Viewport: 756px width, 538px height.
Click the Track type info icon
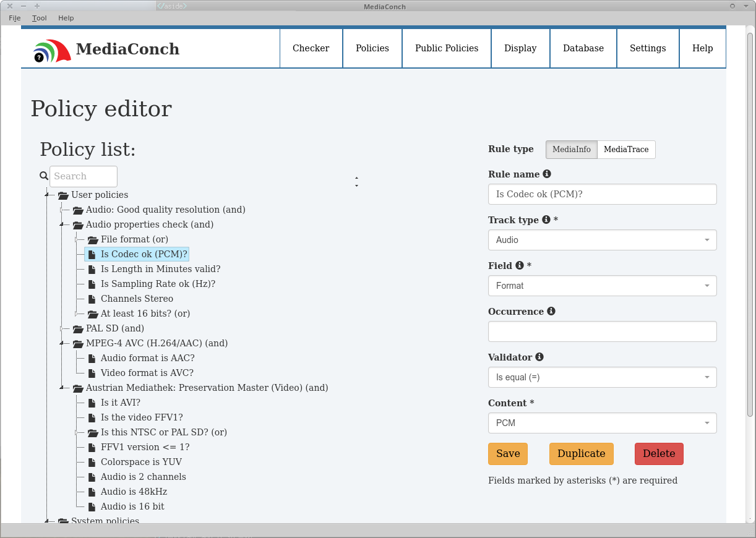point(546,220)
